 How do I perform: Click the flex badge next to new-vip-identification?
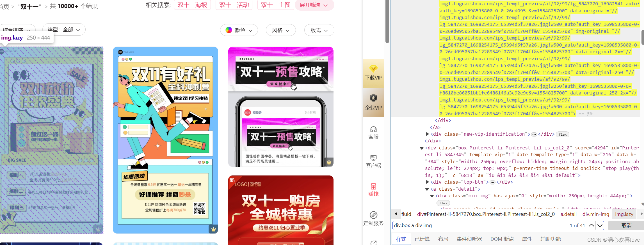click(563, 135)
